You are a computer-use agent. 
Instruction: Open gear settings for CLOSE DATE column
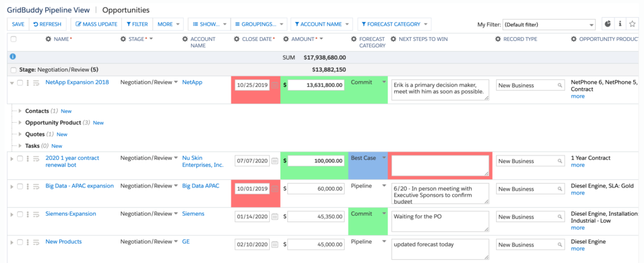click(236, 39)
